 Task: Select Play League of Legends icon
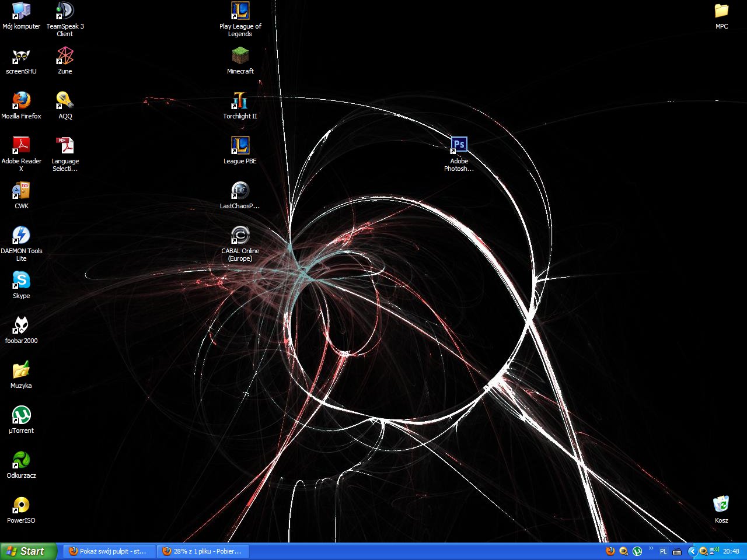pyautogui.click(x=240, y=19)
